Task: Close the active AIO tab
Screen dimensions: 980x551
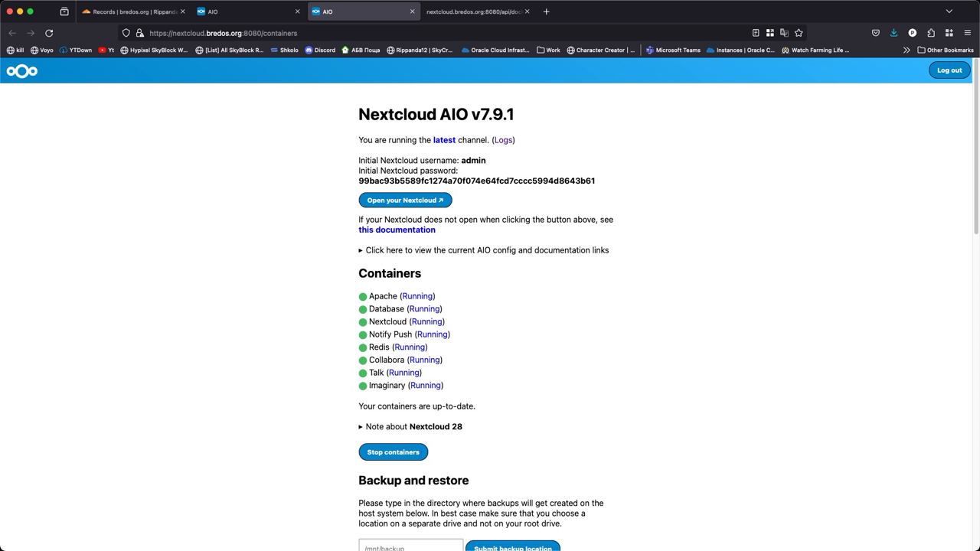Action: pos(412,11)
